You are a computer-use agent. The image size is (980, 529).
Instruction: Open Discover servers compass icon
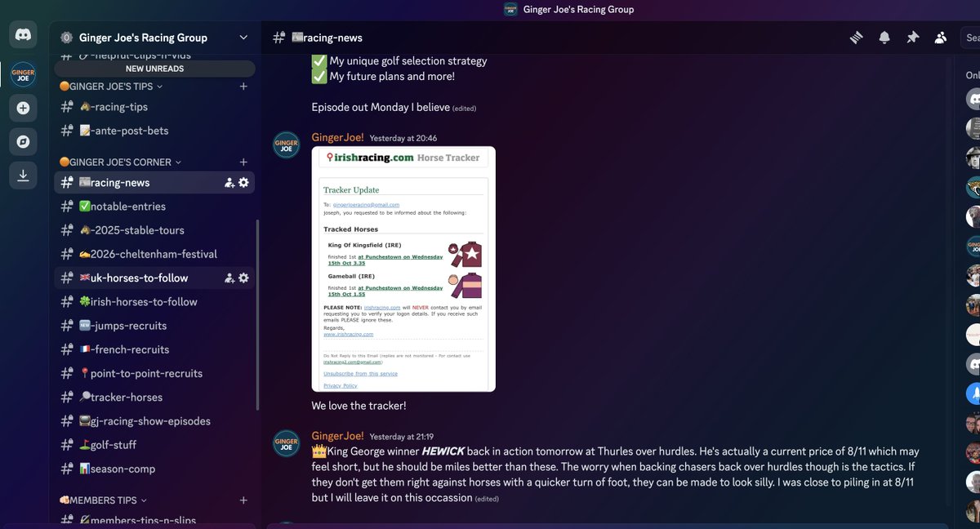(23, 141)
